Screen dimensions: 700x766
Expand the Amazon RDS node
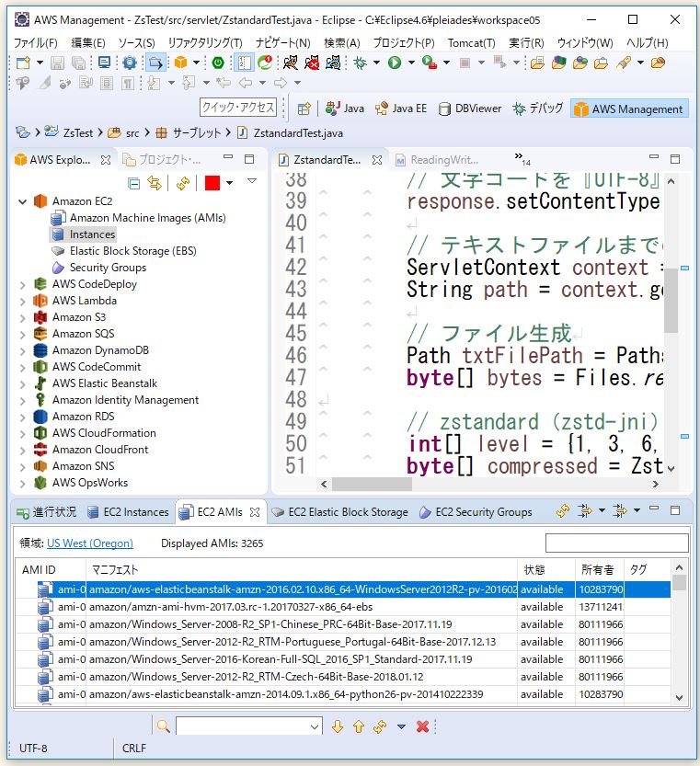pyautogui.click(x=22, y=417)
